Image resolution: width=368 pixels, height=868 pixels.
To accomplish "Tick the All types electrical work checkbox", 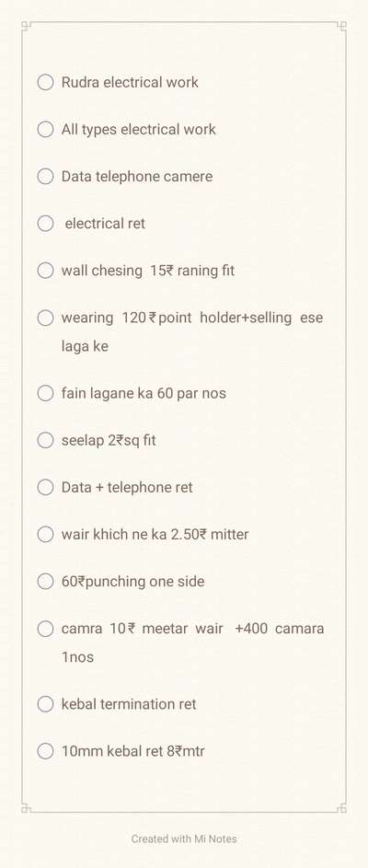I will pyautogui.click(x=45, y=130).
